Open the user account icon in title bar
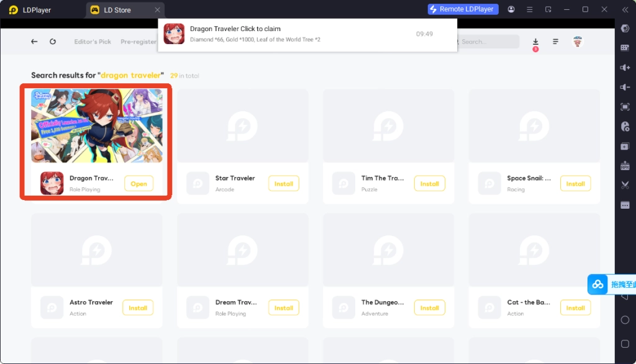Image resolution: width=636 pixels, height=364 pixels. point(511,9)
